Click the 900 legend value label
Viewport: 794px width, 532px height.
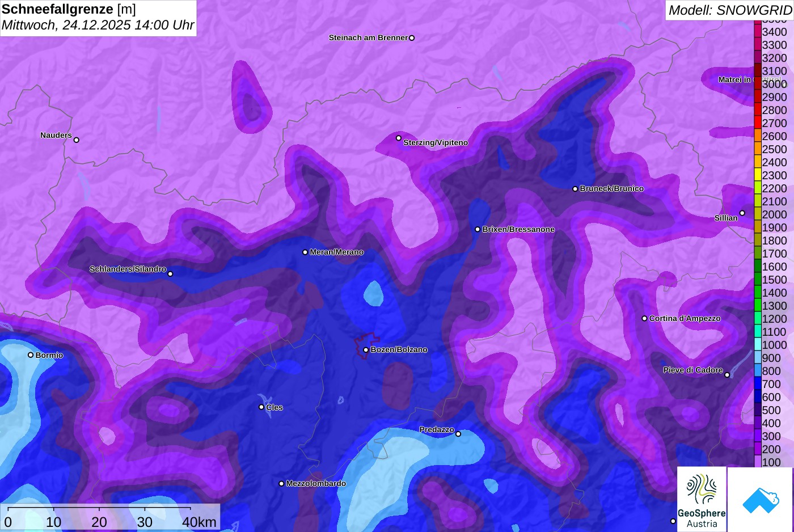[771, 358]
